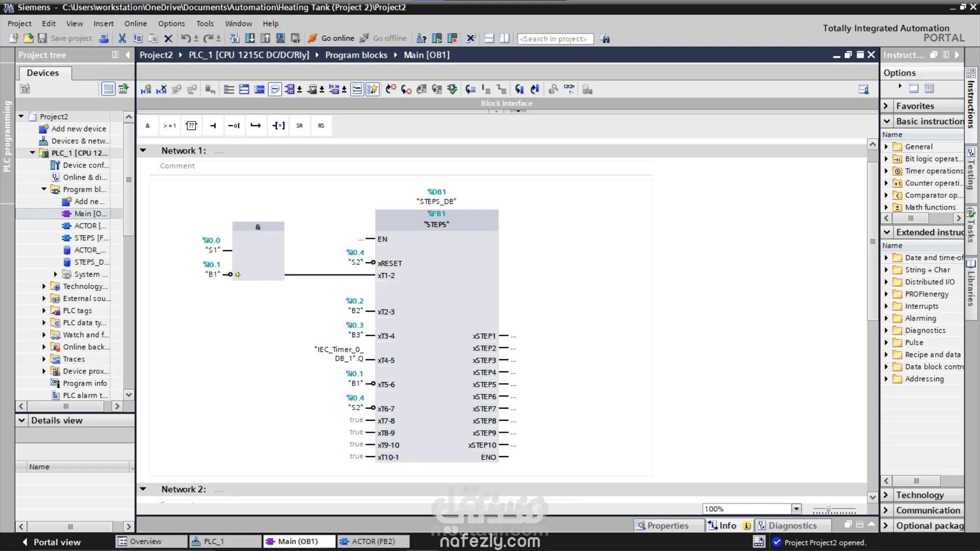Click the Insert network icon in editor toolbar
This screenshot has height=551, width=980.
pos(146,90)
